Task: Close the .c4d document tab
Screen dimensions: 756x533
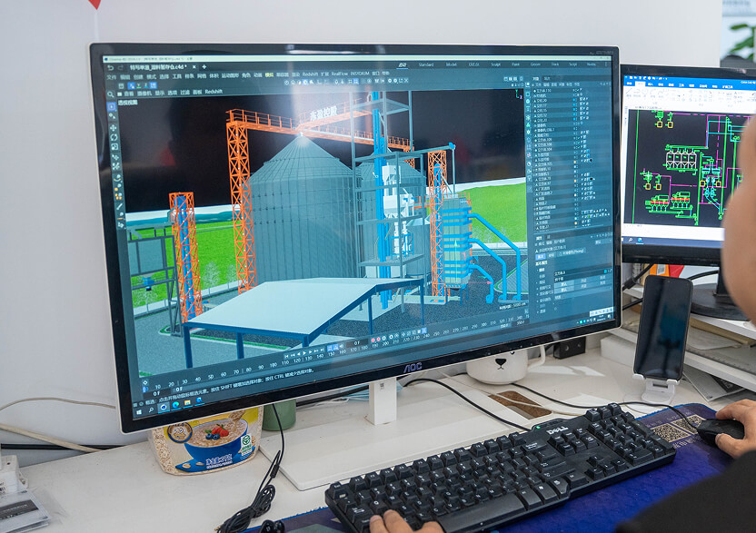Action: click(x=194, y=67)
